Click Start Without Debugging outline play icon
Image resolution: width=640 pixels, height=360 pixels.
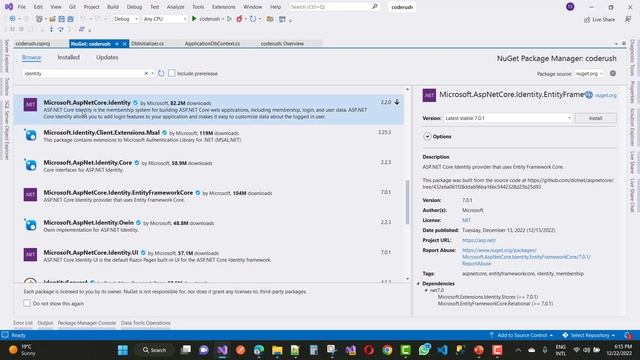pos(229,19)
